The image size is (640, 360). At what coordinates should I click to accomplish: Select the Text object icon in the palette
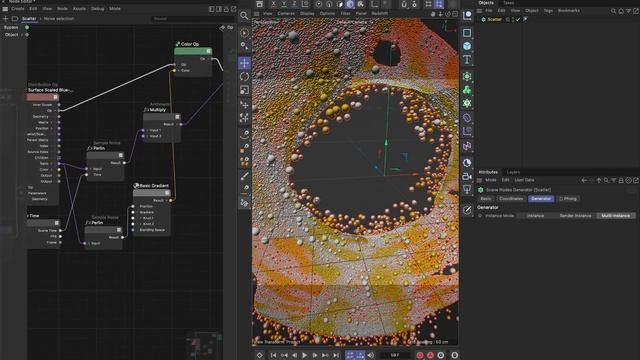tap(467, 60)
